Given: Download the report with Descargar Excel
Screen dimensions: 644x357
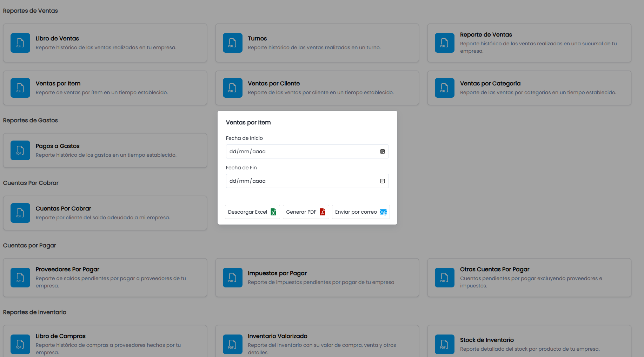Looking at the screenshot, I should 252,212.
